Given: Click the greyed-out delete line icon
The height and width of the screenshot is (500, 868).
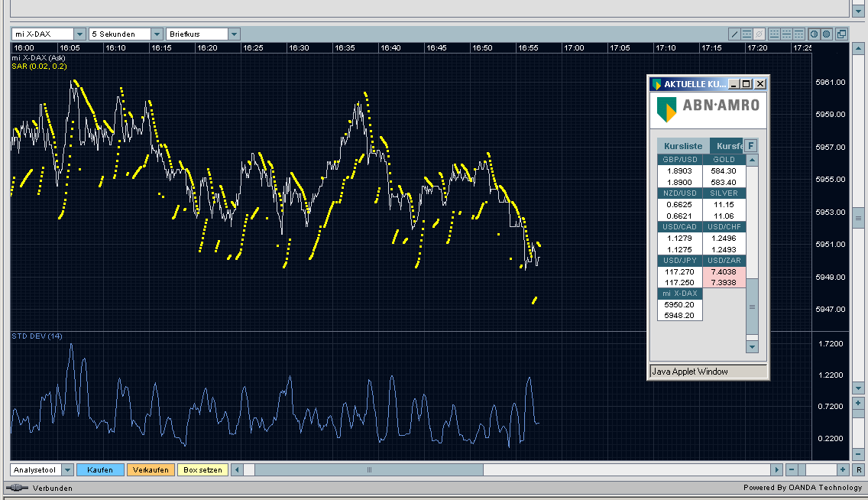Looking at the screenshot, I should coord(759,34).
